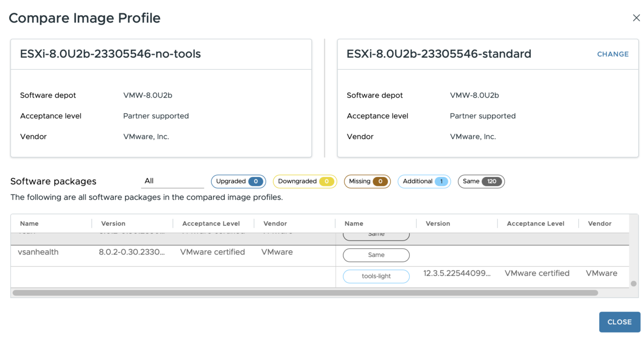Toggle the Additional packages filter
Viewport: 644px width, 339px height.
pos(424,181)
